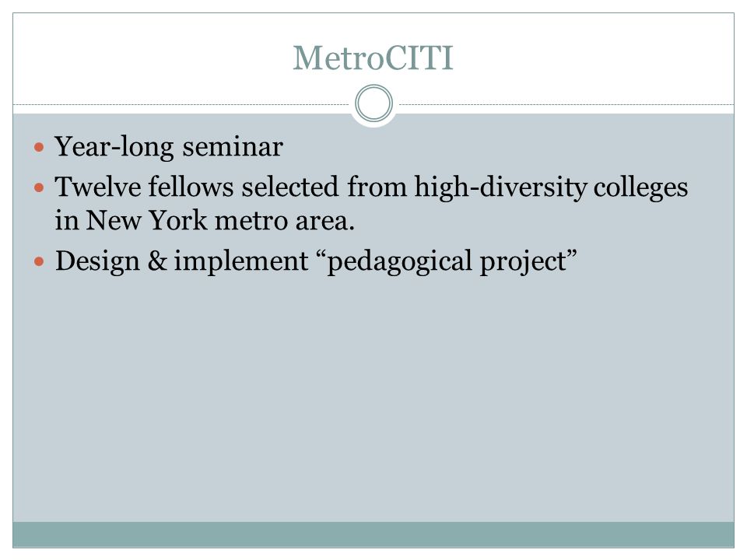Click the ampersand symbol in third bullet
Image resolution: width=747 pixels, height=560 pixels.
click(157, 261)
